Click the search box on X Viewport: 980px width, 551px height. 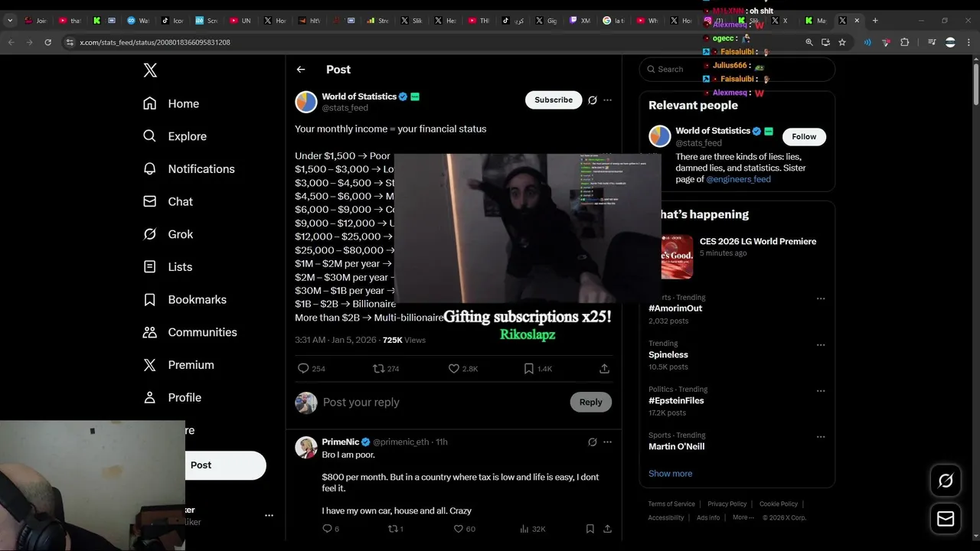point(737,70)
